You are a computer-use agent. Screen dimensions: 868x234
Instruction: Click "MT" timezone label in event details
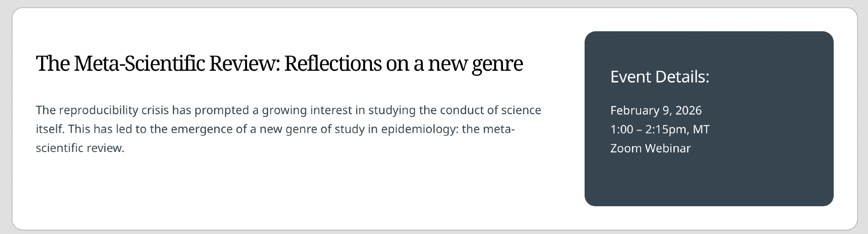click(x=701, y=129)
